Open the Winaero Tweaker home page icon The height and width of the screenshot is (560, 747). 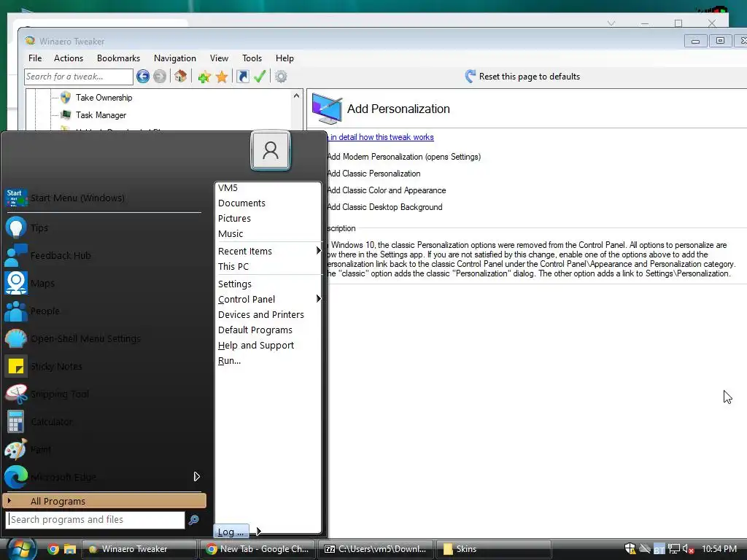(180, 76)
